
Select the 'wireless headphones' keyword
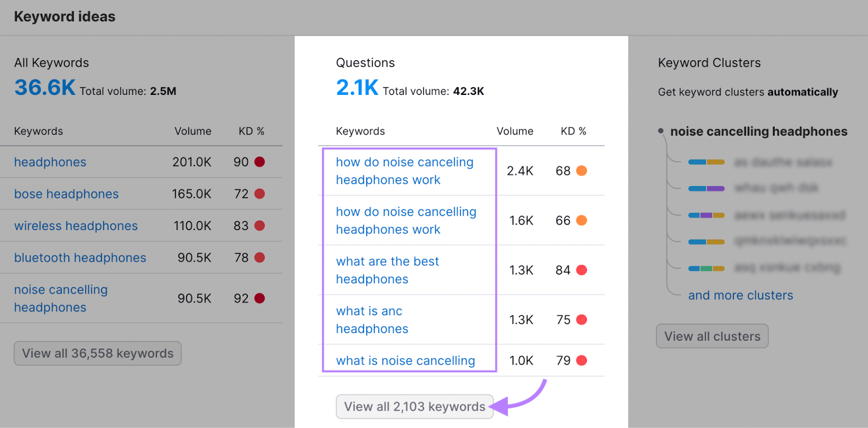(76, 226)
